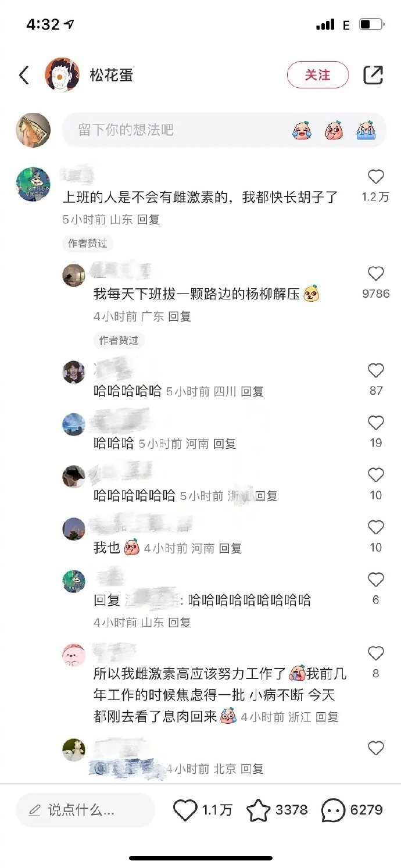The image size is (401, 868).
Task: Reply to the 长胡子 comment from 山东
Action: click(x=148, y=220)
